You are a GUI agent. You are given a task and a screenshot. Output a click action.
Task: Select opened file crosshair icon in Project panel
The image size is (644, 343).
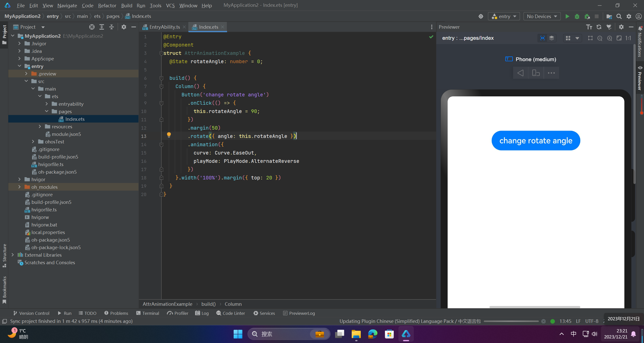tap(92, 27)
